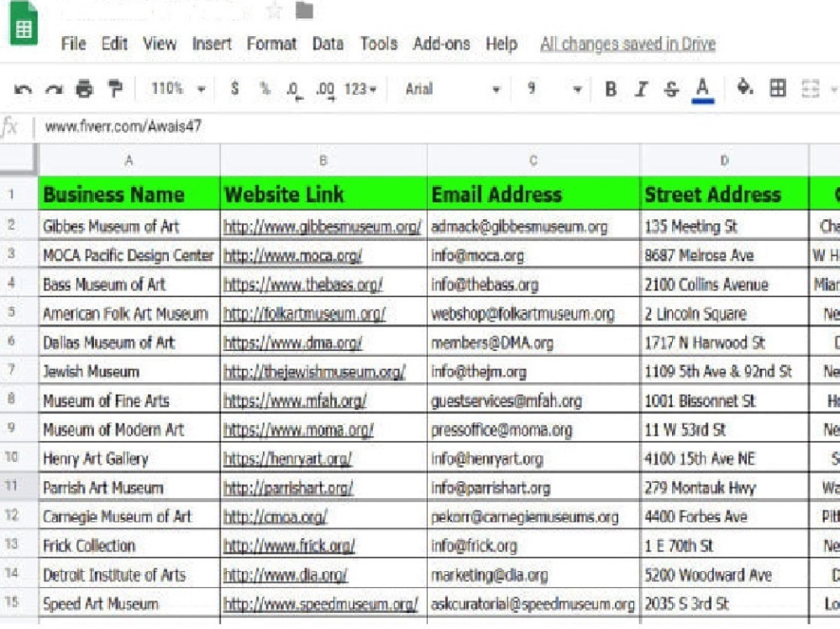Screen dimensions: 840x629
Task: Select cell info@frick.org
Action: (x=533, y=546)
